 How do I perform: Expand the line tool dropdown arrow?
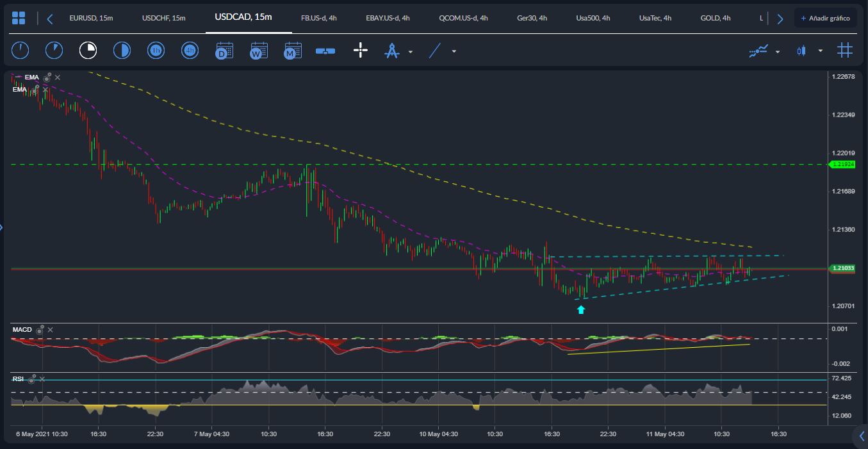coord(454,51)
